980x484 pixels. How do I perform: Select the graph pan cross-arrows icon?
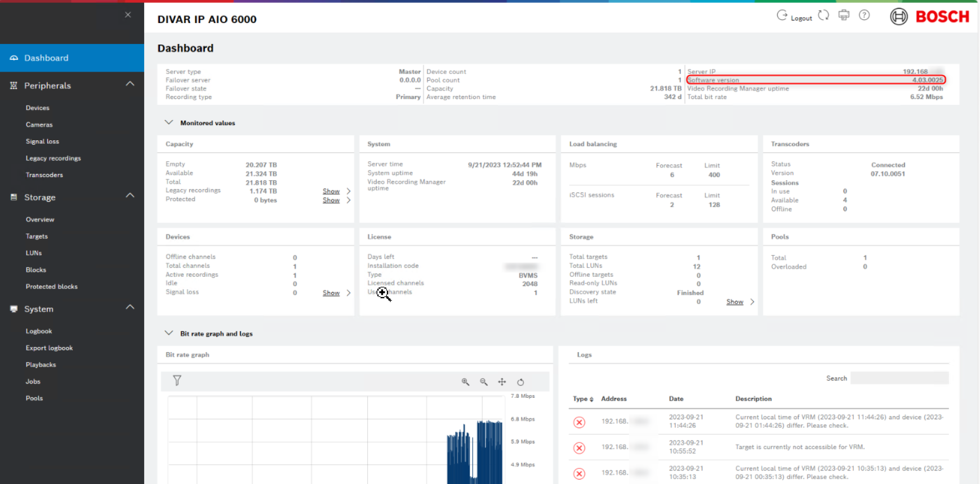(502, 382)
